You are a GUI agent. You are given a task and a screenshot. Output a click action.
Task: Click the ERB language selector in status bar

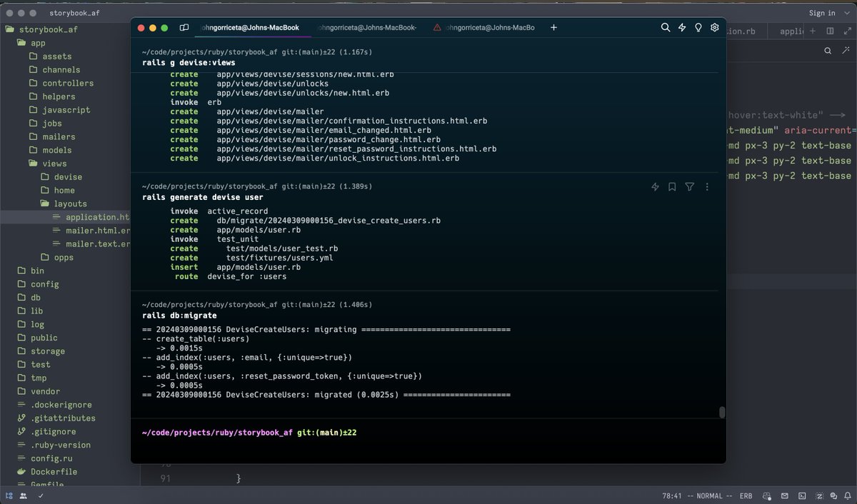coord(746,495)
